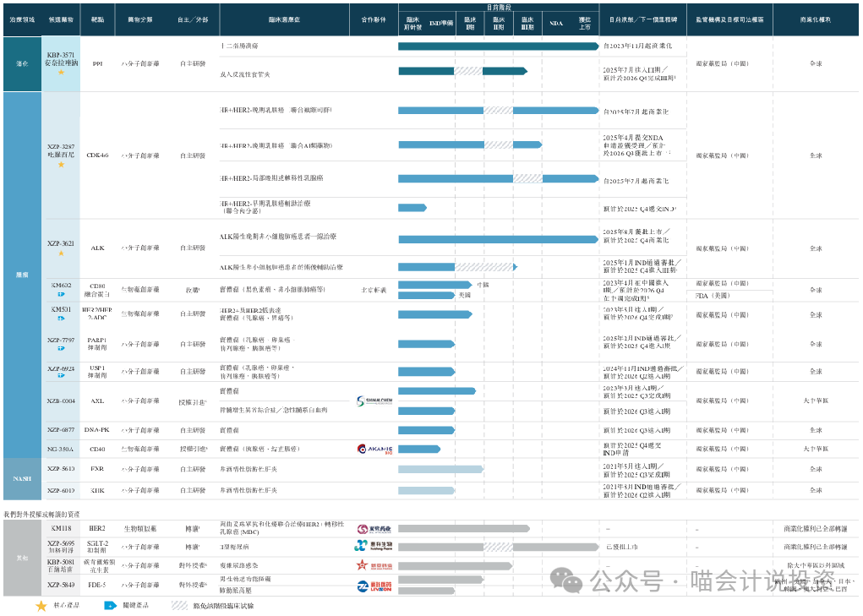Screen dimensions: 863x616
Task: Click the NASH category cell
Action: tap(21, 478)
